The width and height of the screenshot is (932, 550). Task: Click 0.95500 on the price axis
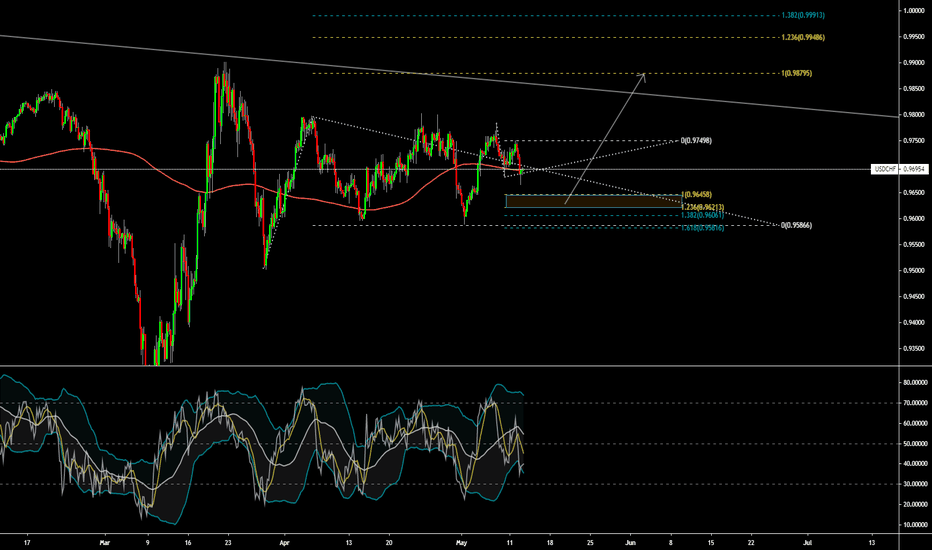click(x=913, y=244)
